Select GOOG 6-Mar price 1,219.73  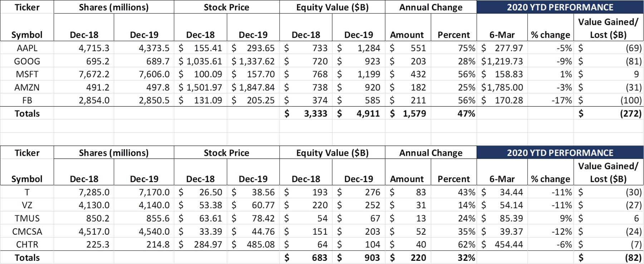[502, 61]
